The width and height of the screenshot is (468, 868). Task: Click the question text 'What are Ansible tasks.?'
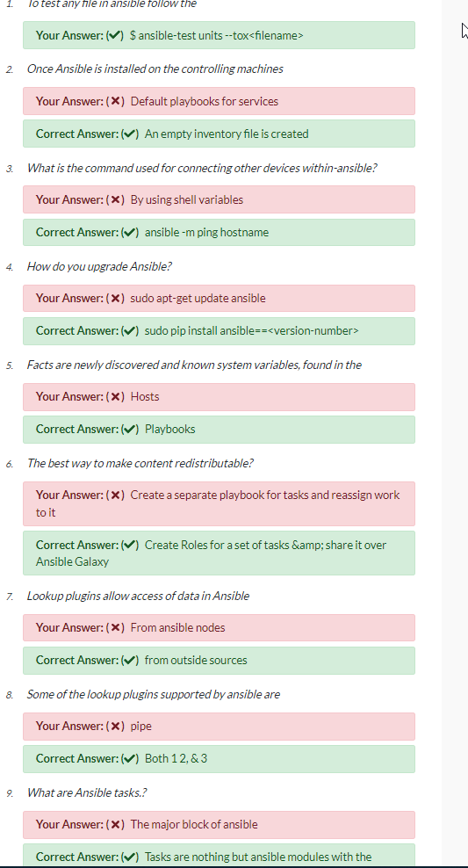(x=87, y=792)
